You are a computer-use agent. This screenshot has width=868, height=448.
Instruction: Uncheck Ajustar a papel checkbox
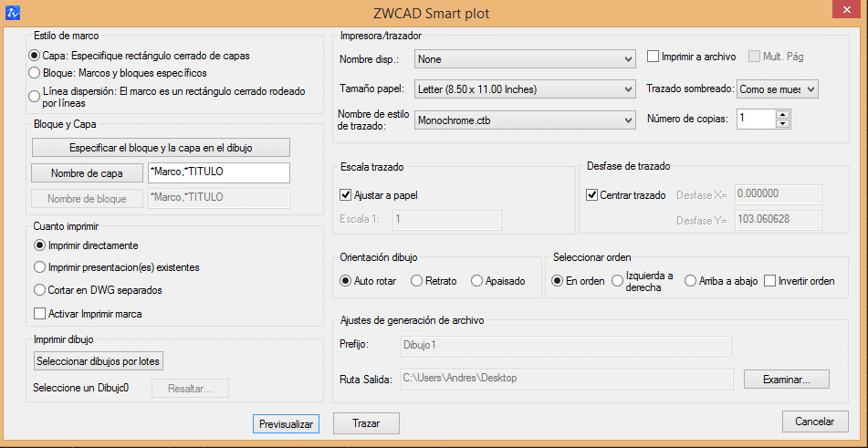click(x=345, y=194)
